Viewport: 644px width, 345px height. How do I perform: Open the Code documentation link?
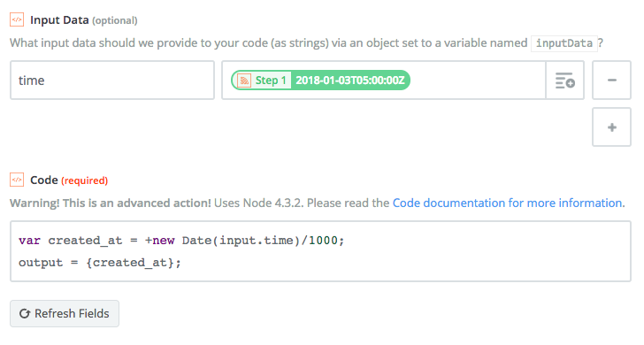click(509, 203)
